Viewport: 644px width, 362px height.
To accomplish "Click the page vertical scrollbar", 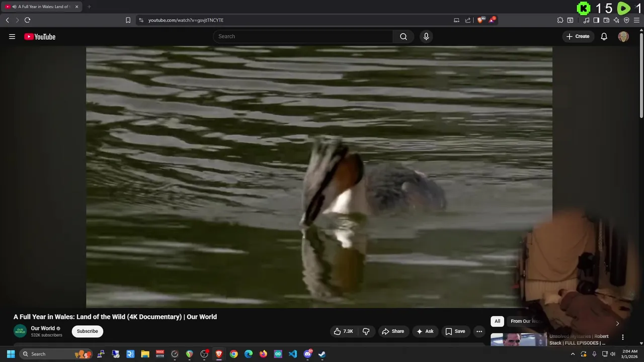I will 641,75.
